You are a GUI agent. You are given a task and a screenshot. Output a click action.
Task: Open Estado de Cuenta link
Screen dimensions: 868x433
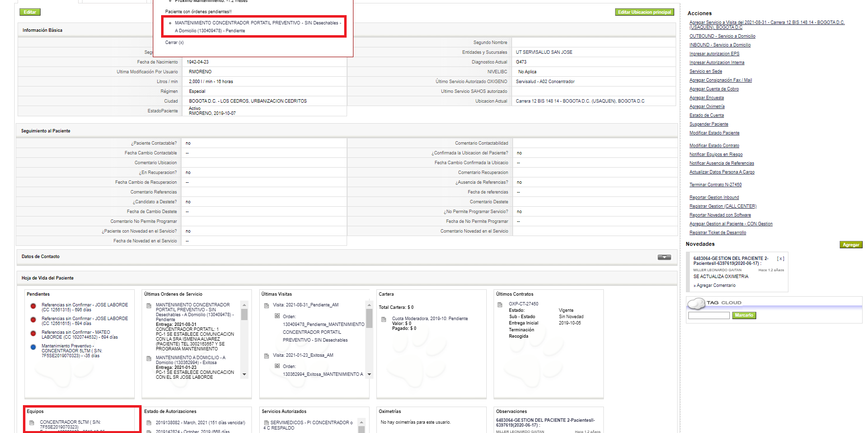706,115
